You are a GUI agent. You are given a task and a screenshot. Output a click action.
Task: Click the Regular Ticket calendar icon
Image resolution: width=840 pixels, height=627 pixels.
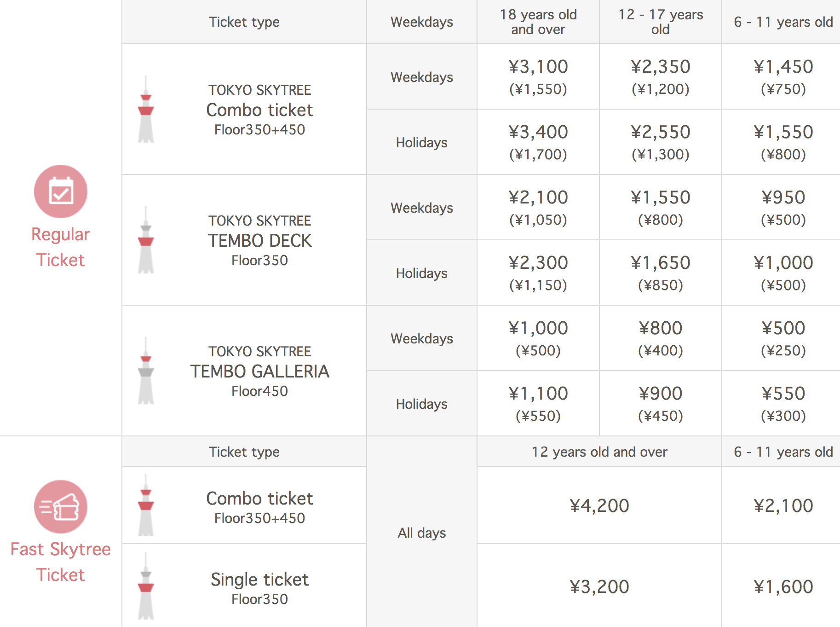[61, 192]
